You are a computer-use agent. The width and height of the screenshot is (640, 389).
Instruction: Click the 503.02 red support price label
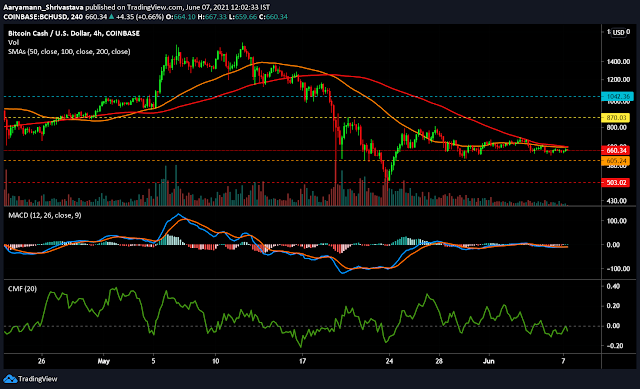click(x=616, y=182)
